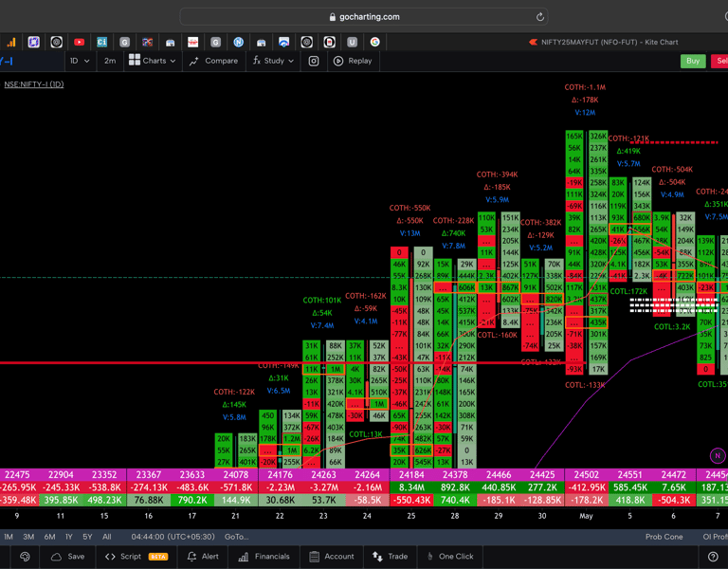
Task: Click the V:13M volume label
Action: coord(409,233)
